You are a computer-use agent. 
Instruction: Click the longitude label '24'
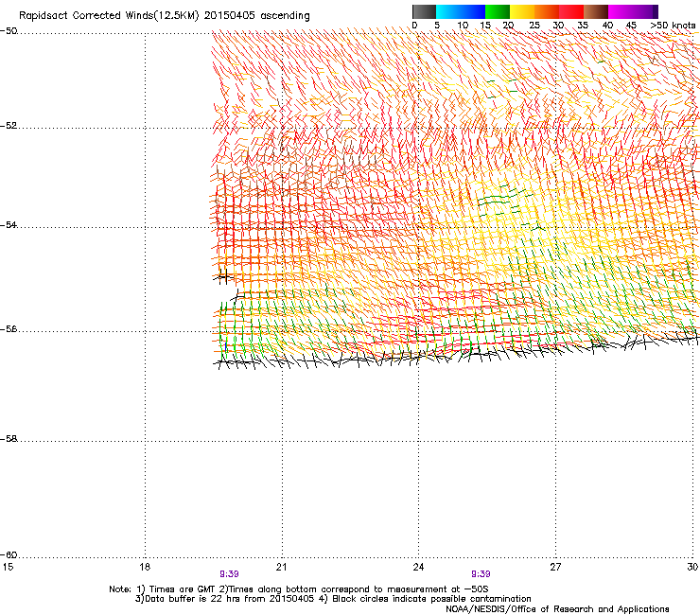pyautogui.click(x=418, y=567)
